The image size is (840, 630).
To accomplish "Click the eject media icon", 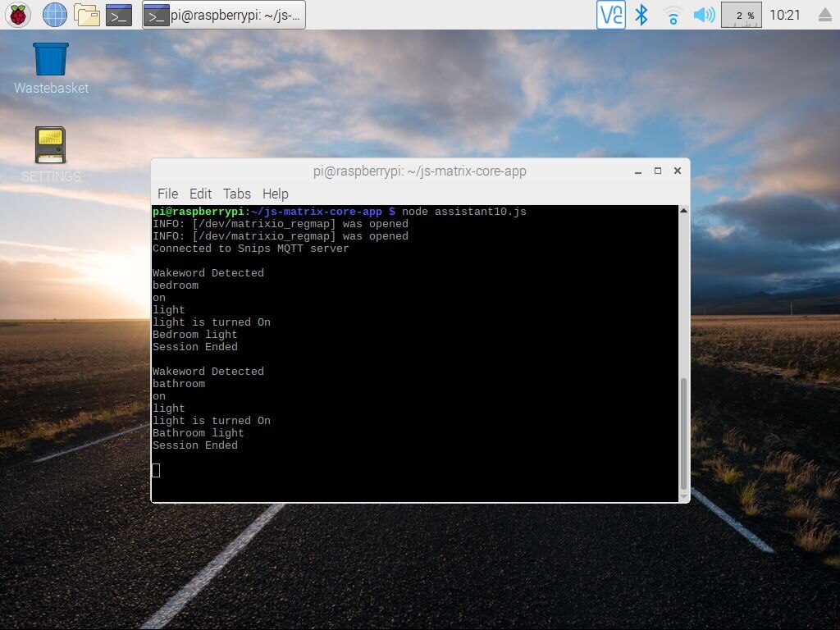I will 824,15.
